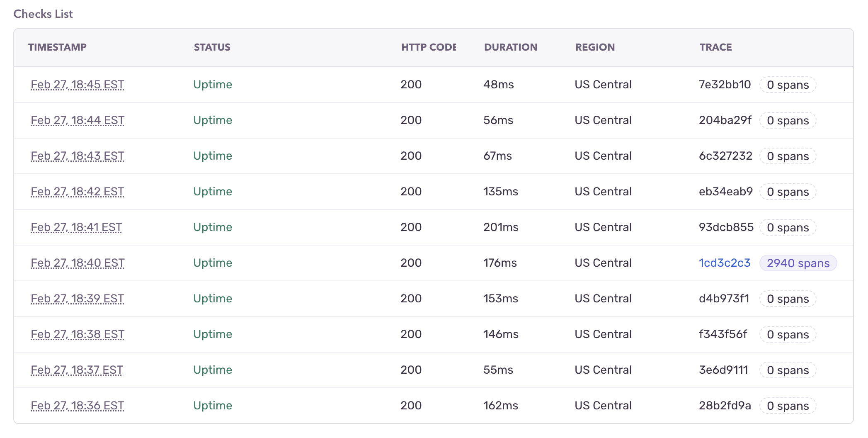Click HTTP code 200 in the 18:37 row
Viewport: 868px width, 438px height.
(x=411, y=370)
